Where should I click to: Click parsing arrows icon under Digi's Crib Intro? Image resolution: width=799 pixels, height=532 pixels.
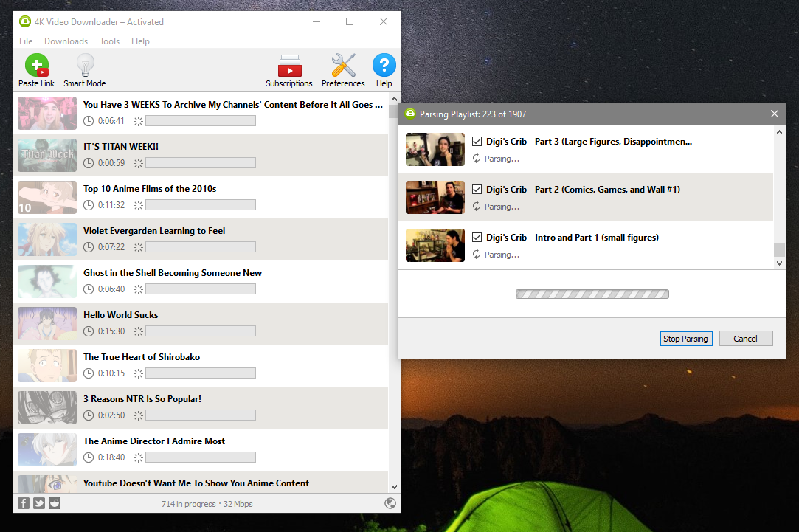(477, 255)
